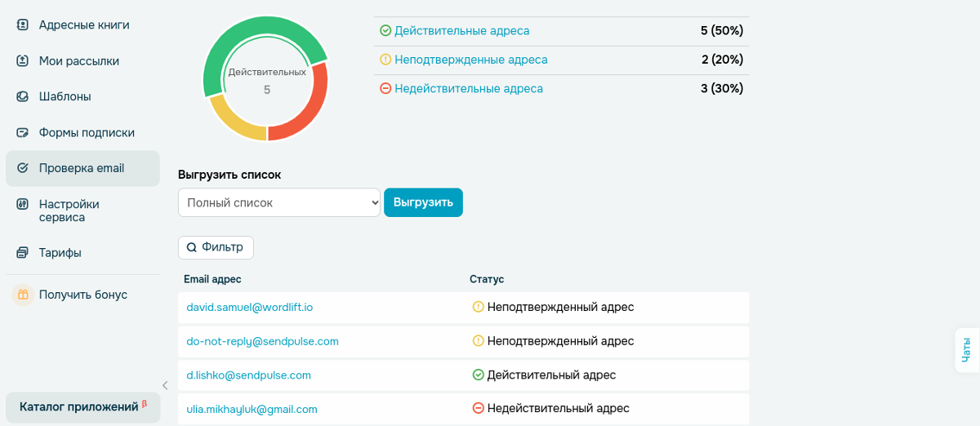Open the Тарифы page
Viewport: 980px width, 426px height.
point(82,253)
